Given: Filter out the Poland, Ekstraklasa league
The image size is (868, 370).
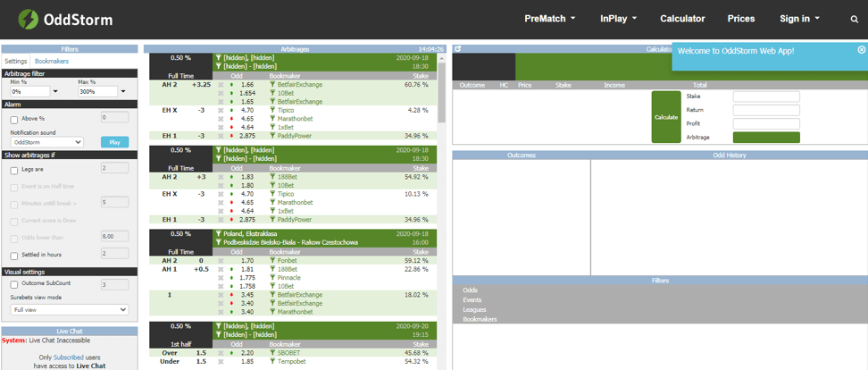Looking at the screenshot, I should click(x=219, y=234).
